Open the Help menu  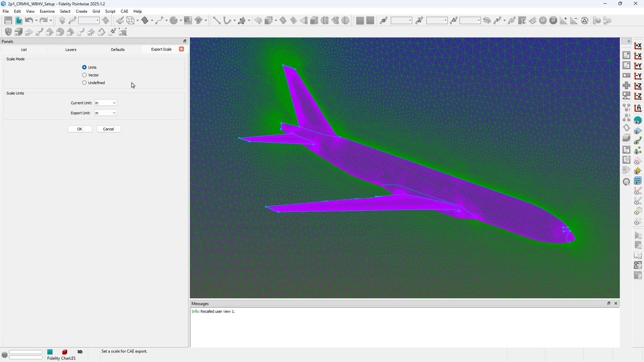coord(137,11)
